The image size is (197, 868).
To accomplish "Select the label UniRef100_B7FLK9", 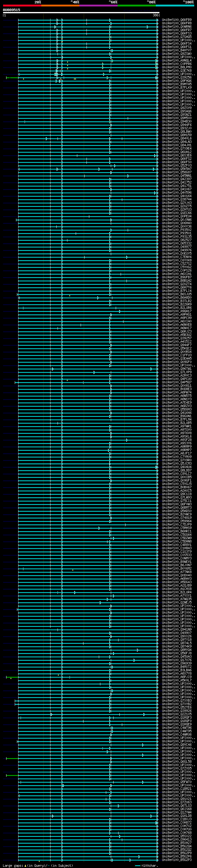I will [x=177, y=88].
